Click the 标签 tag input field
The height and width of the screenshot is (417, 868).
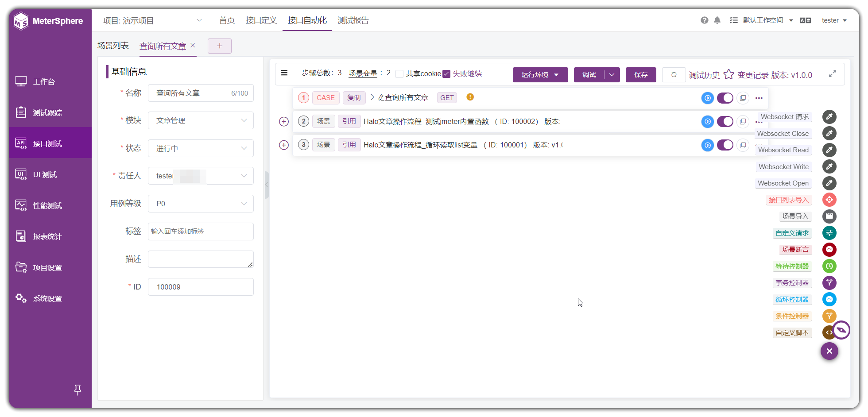pyautogui.click(x=201, y=232)
